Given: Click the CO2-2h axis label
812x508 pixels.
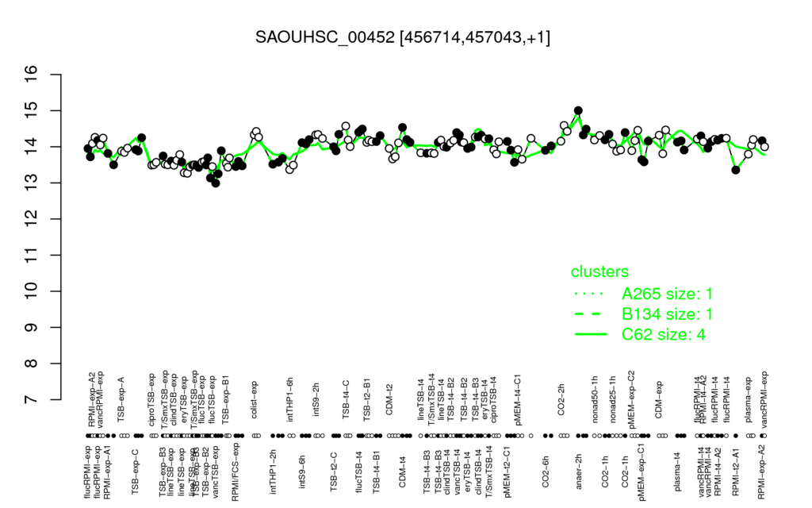Looking at the screenshot, I should click(x=561, y=400).
